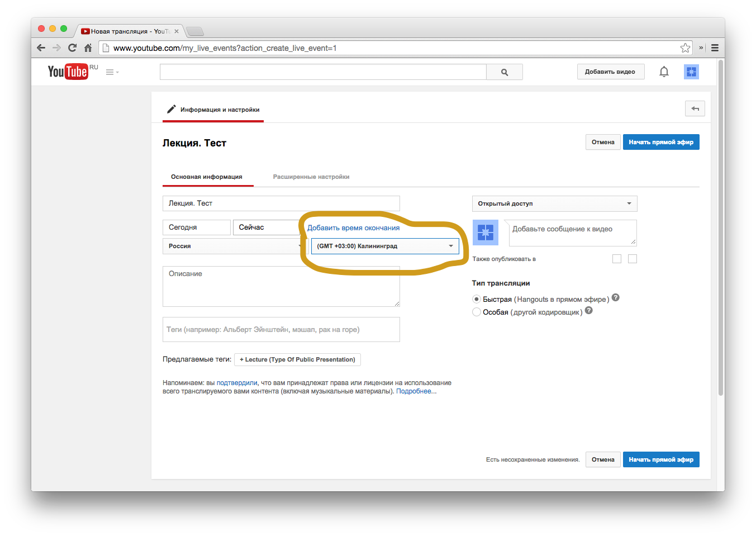The height and width of the screenshot is (536, 756).
Task: Select Особая (другой кодировщик) broadcast type
Action: point(477,312)
